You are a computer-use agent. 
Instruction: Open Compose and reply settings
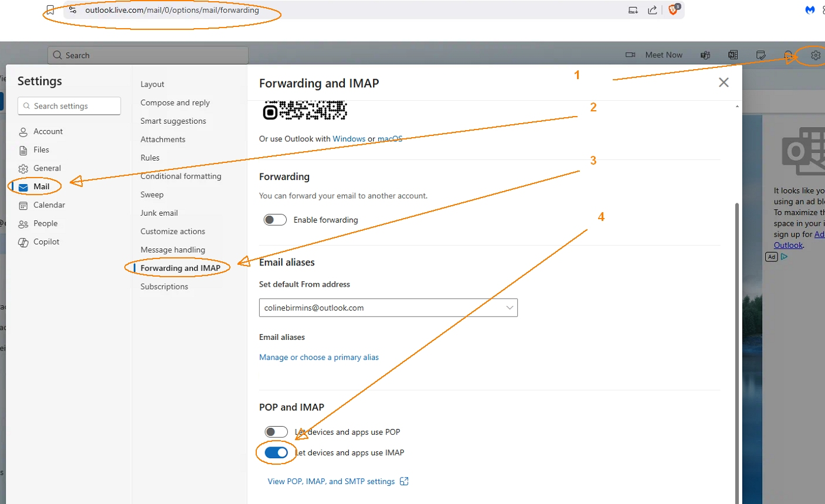175,103
